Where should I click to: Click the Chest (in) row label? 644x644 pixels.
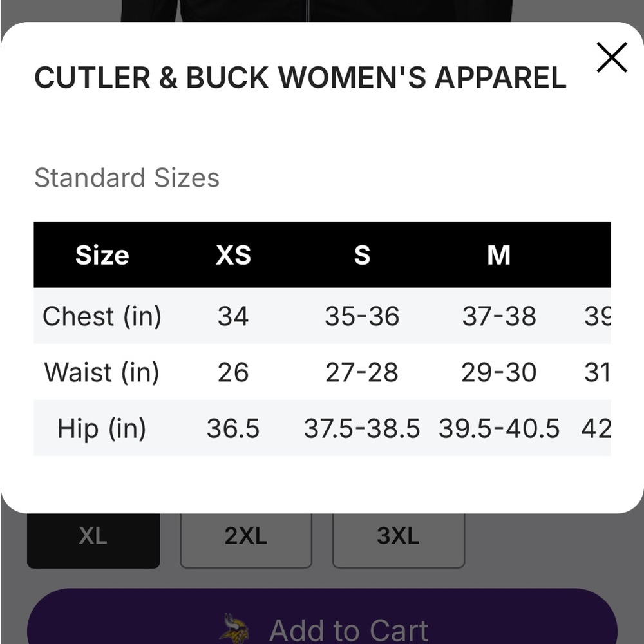tap(101, 316)
